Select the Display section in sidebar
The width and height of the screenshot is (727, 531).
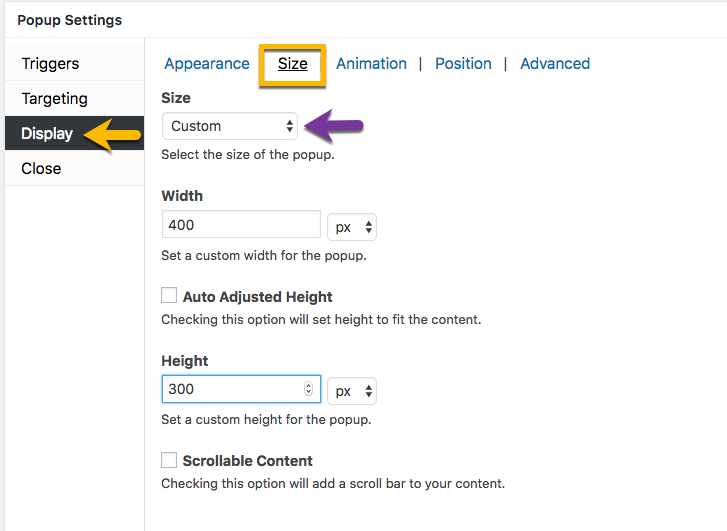point(74,133)
